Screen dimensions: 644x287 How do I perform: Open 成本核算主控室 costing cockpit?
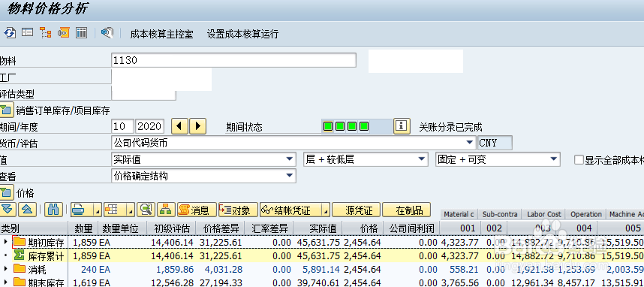[x=161, y=34]
